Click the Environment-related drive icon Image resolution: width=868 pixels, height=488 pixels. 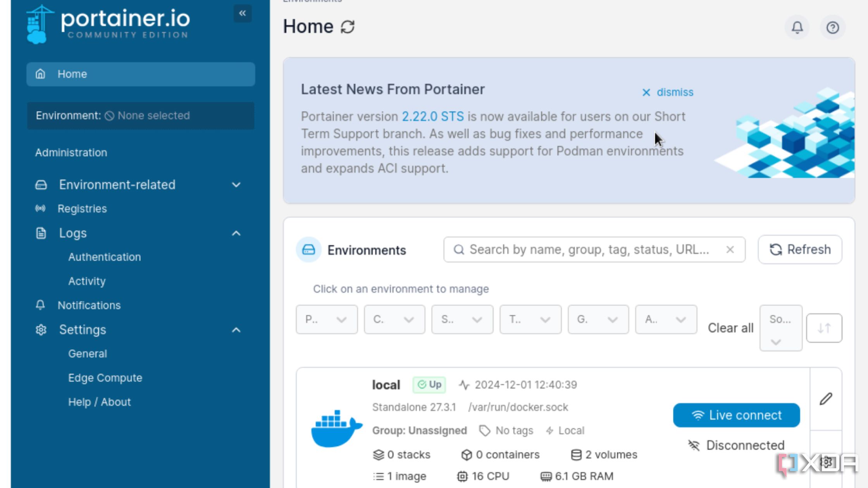[41, 185]
